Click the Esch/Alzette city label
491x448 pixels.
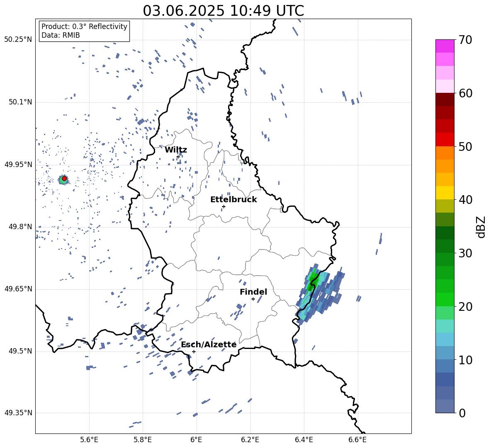[x=209, y=345]
